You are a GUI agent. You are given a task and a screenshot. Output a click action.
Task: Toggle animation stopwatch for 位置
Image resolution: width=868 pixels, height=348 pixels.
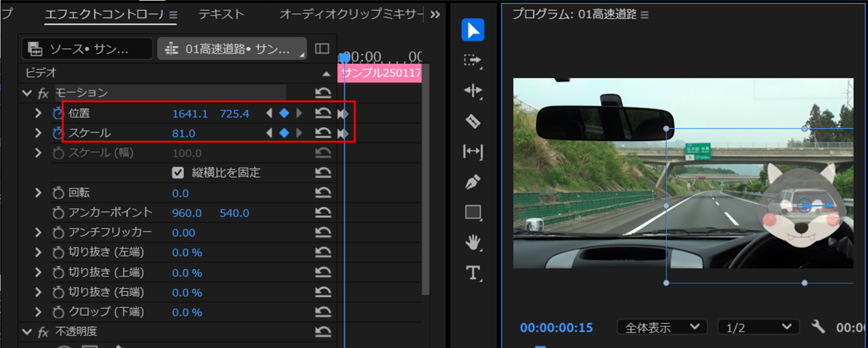(58, 114)
